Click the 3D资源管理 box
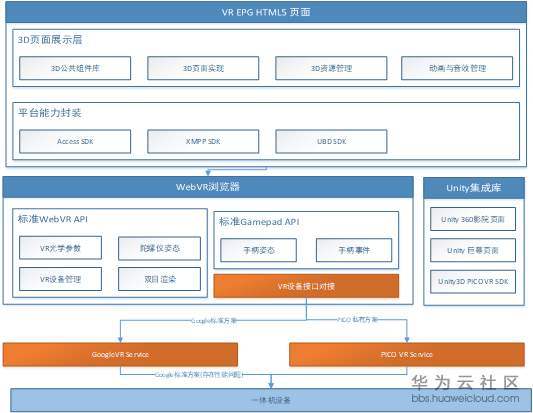This screenshot has height=413, width=533. click(x=331, y=68)
